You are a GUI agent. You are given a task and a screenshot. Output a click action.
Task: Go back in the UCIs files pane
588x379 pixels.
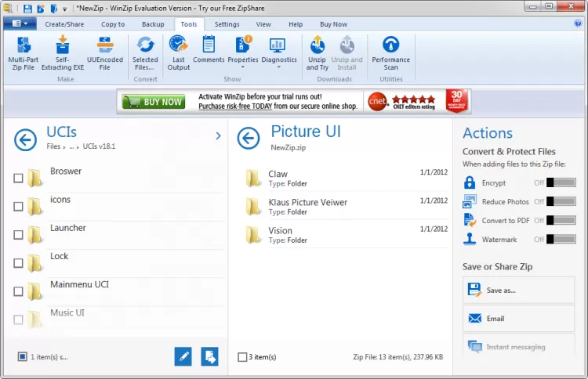coord(26,139)
